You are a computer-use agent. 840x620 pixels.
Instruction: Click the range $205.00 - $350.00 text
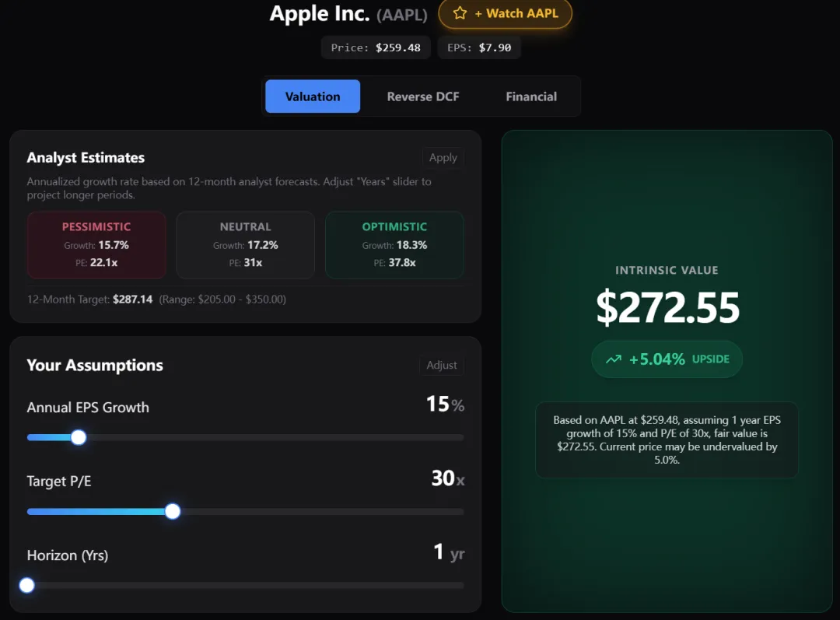point(222,299)
